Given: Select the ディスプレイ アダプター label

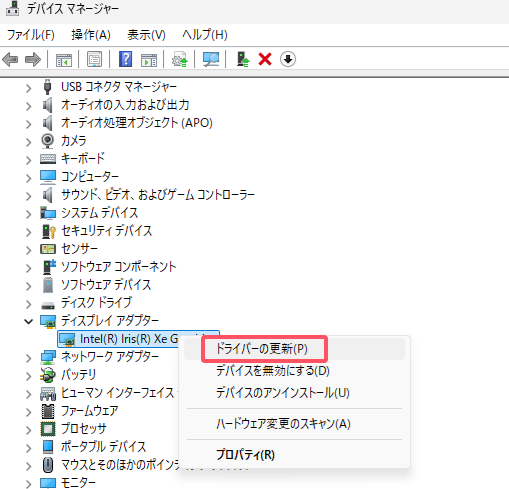Looking at the screenshot, I should [110, 321].
